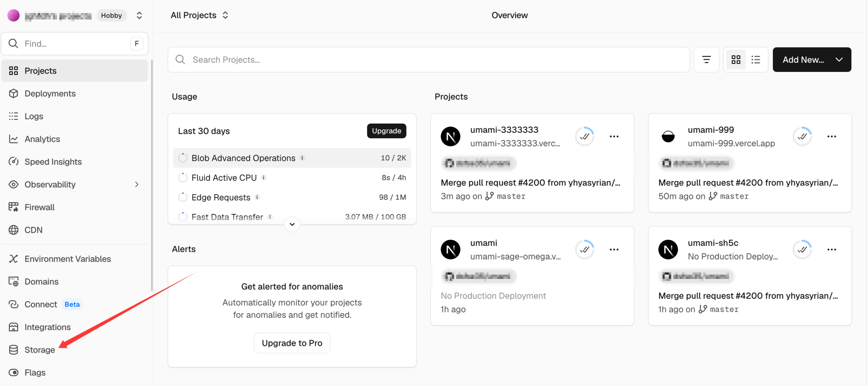Image resolution: width=868 pixels, height=386 pixels.
Task: Click umami-sh5c status indicator
Action: tap(802, 250)
